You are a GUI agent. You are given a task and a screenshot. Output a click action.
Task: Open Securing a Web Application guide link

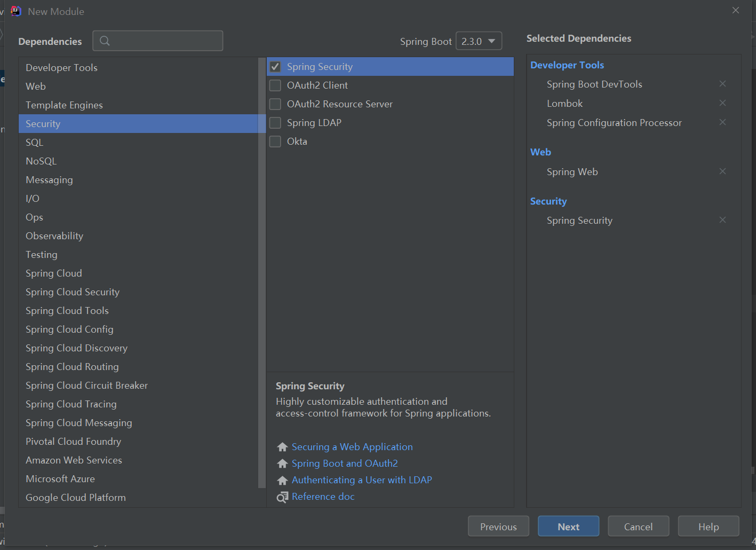352,447
